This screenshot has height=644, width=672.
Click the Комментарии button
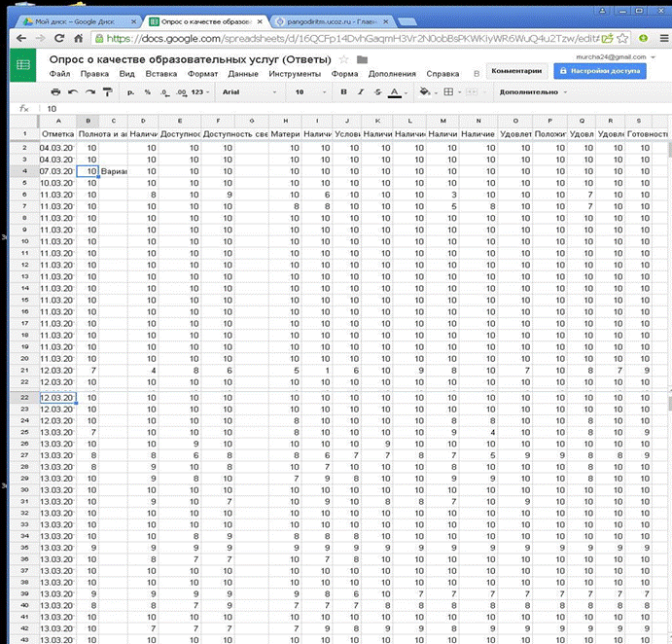(x=516, y=71)
